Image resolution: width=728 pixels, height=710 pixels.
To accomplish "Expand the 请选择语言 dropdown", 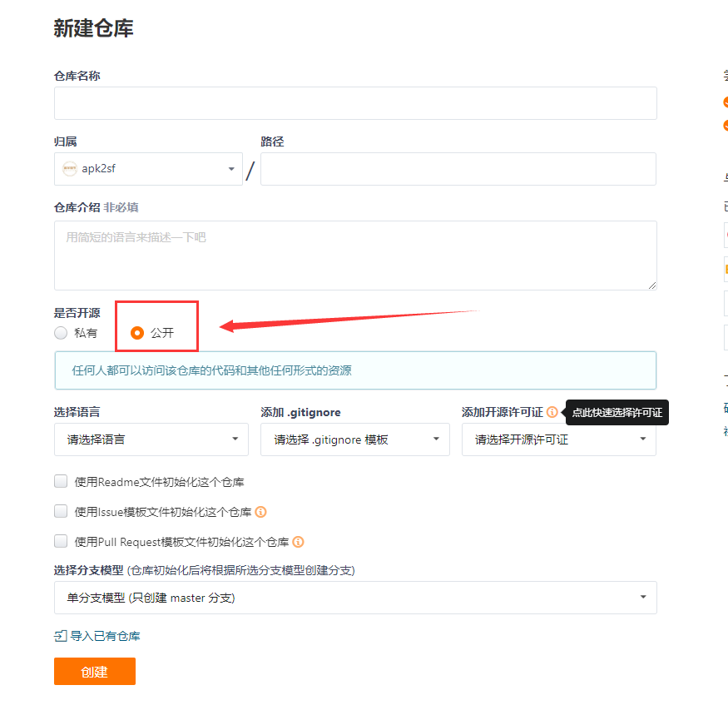I will [x=151, y=439].
